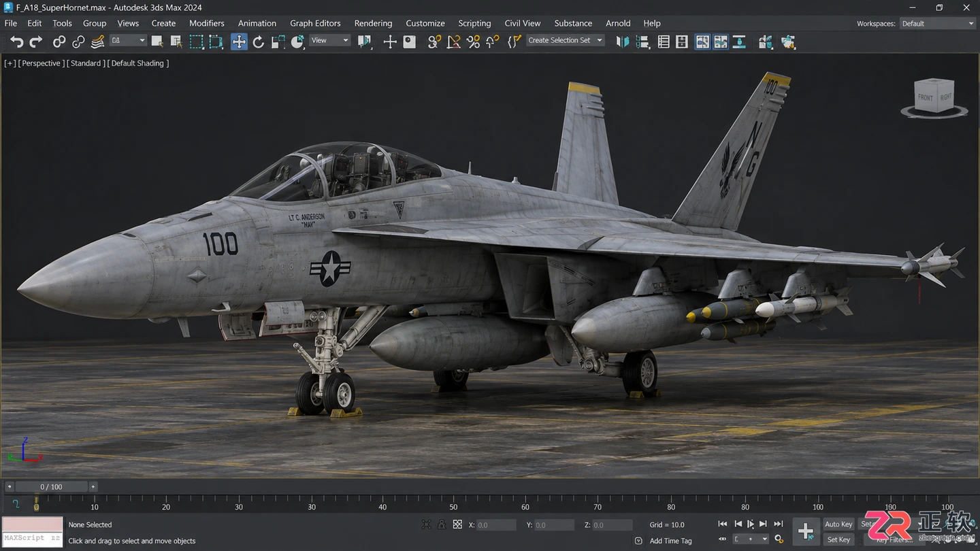Screen dimensions: 980x551
Task: Click the X coordinate field
Action: pyautogui.click(x=496, y=525)
